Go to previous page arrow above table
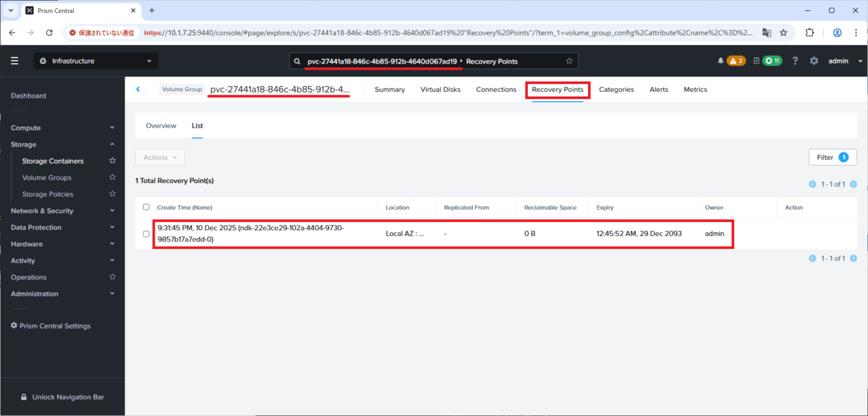The width and height of the screenshot is (868, 416). 812,184
